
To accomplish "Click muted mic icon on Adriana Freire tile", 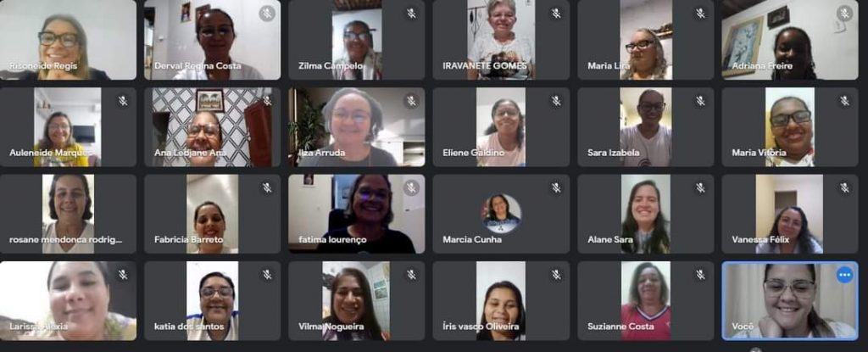I will click(x=844, y=14).
